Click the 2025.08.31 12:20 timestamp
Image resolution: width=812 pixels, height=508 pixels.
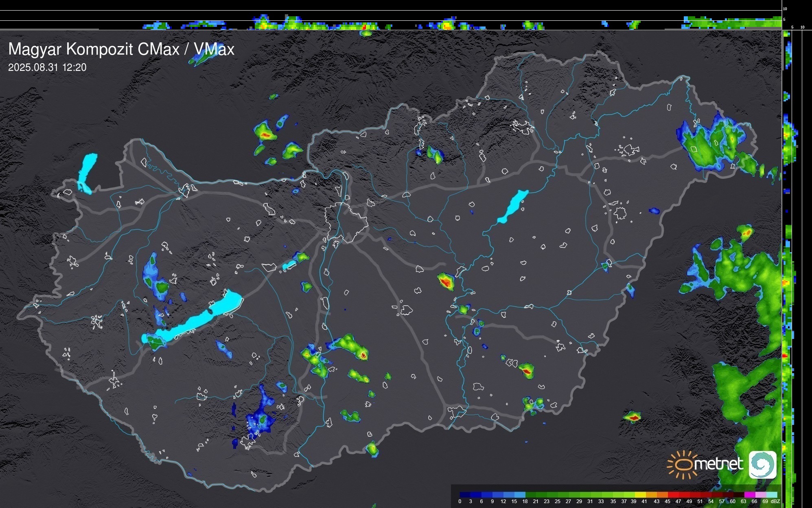[x=47, y=68]
